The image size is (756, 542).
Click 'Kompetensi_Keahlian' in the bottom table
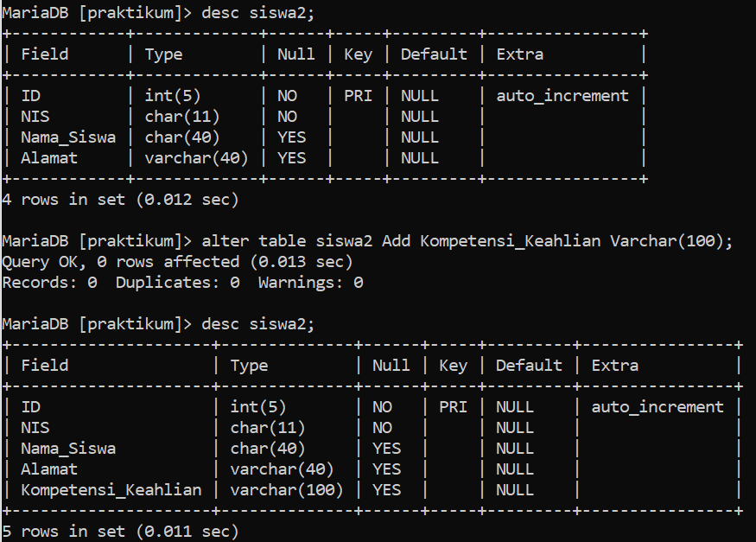[x=111, y=490]
